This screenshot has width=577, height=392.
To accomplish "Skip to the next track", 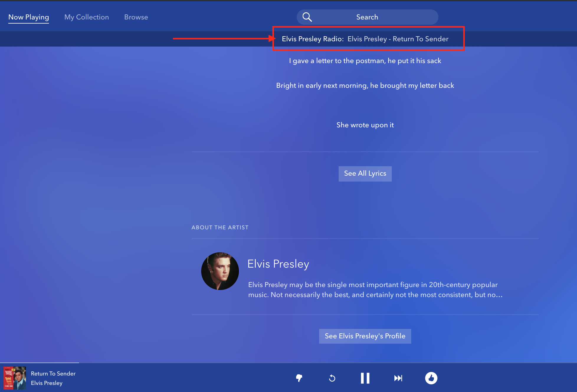I will click(398, 378).
